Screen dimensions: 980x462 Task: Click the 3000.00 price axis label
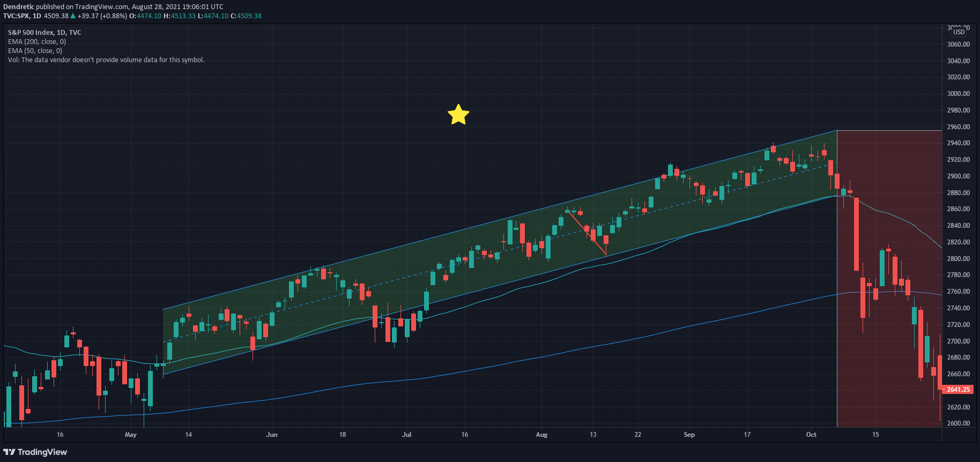pyautogui.click(x=958, y=94)
